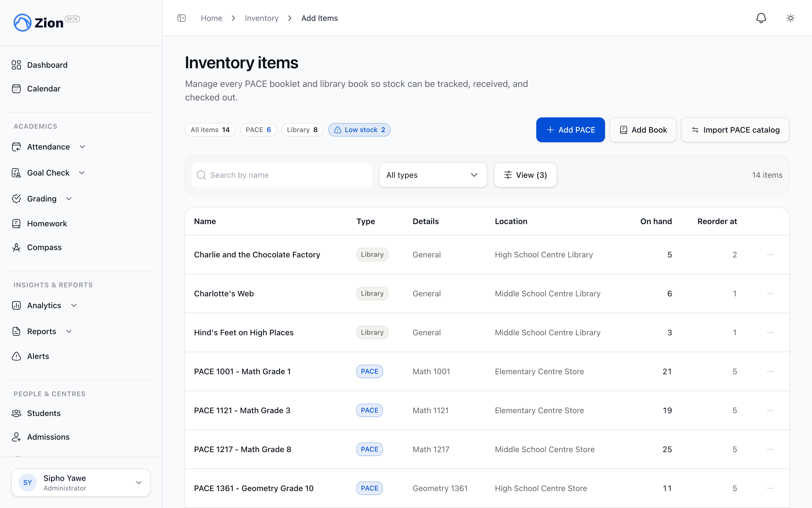Expand the Grading section chevron
The image size is (812, 508).
click(x=69, y=199)
